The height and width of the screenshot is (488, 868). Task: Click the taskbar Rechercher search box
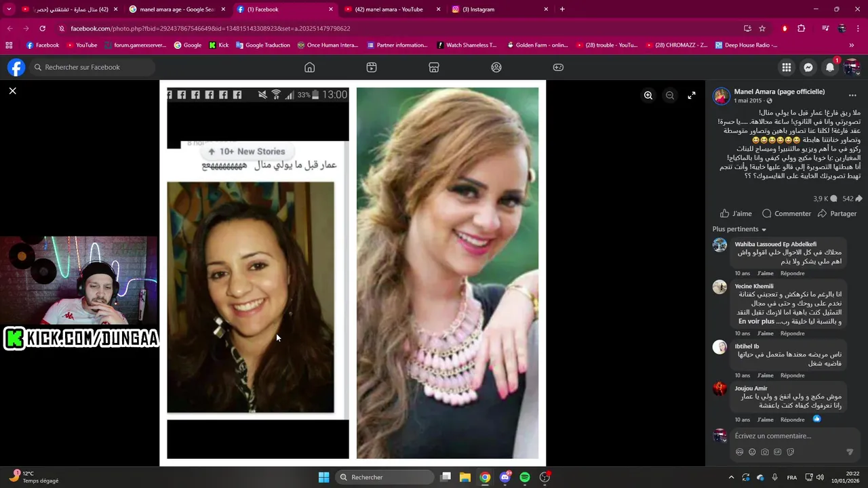point(385,477)
